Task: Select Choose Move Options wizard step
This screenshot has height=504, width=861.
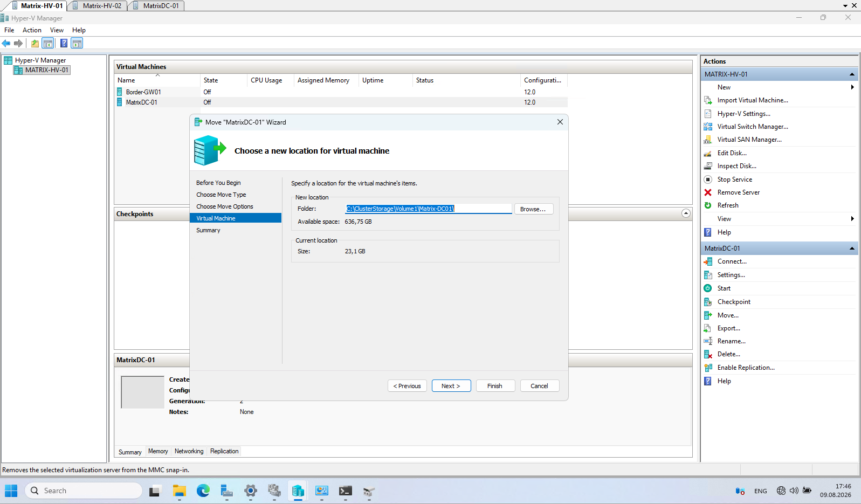Action: point(225,206)
